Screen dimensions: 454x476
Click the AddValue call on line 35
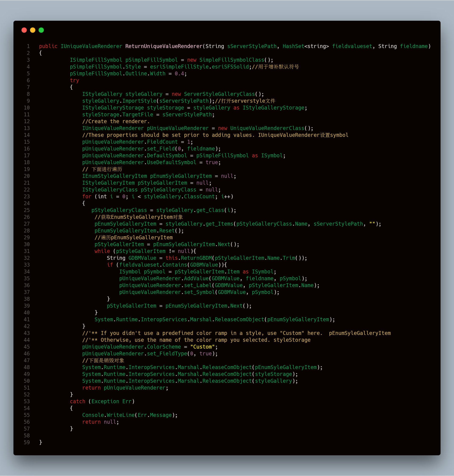tap(196, 279)
